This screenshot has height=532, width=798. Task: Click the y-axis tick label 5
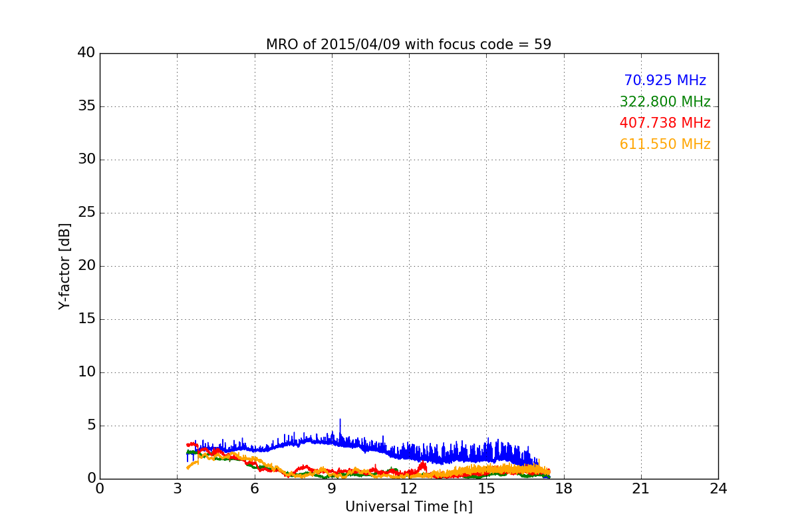(x=91, y=426)
